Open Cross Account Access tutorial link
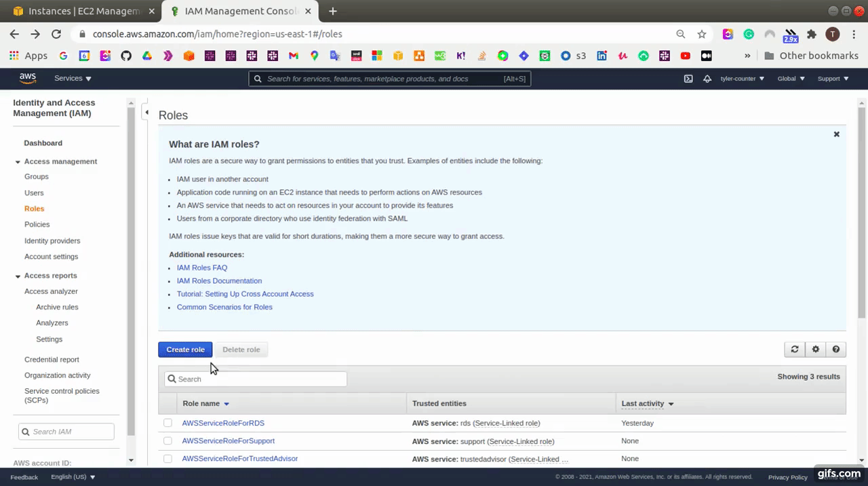 [x=245, y=294]
